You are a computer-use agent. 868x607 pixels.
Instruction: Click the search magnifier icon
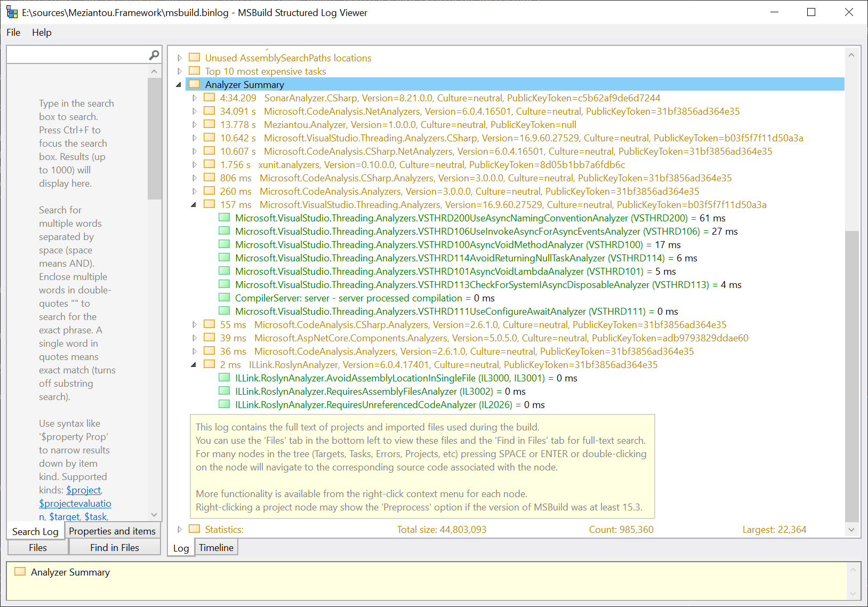click(x=154, y=55)
